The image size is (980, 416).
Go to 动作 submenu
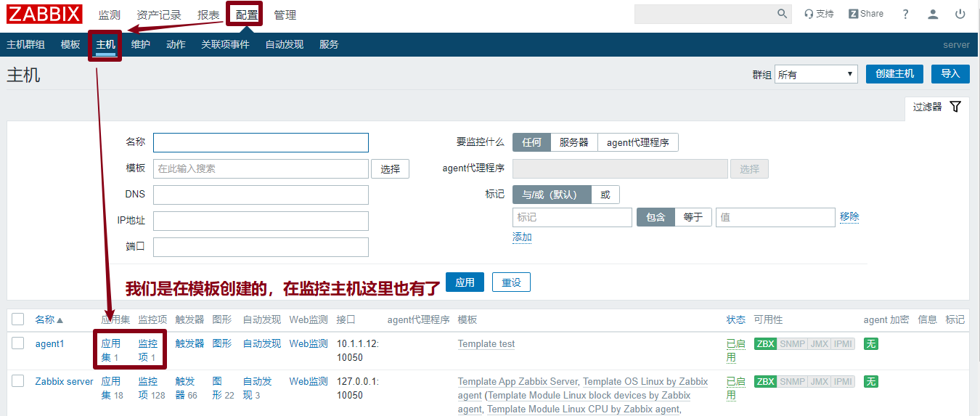[x=176, y=44]
